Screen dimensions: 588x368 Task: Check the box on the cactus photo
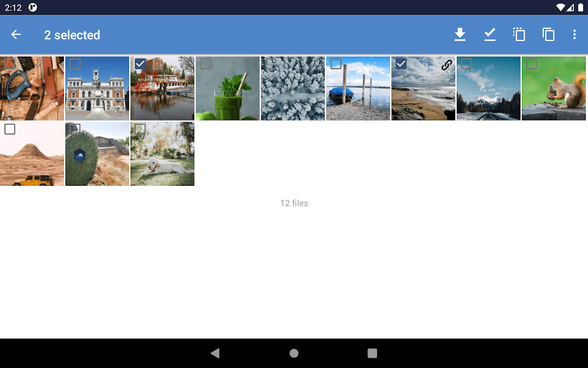point(75,129)
